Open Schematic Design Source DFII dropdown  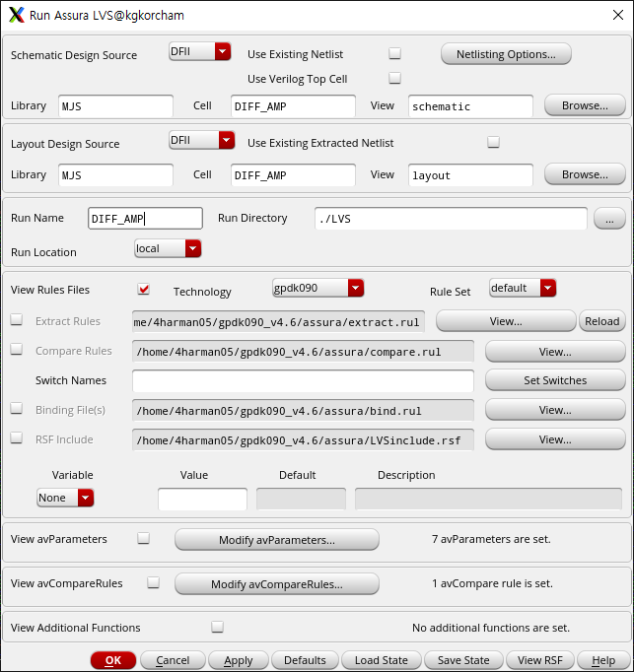(x=200, y=51)
